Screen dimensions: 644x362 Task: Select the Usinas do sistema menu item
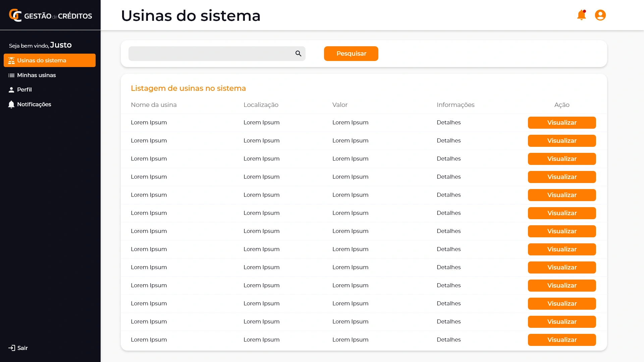point(50,60)
